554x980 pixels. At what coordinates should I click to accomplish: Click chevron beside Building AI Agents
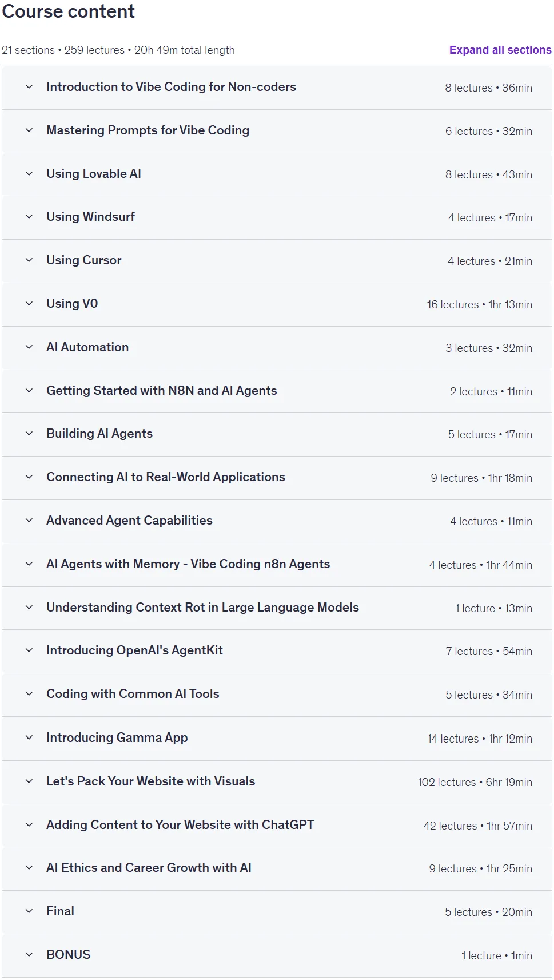tap(29, 434)
